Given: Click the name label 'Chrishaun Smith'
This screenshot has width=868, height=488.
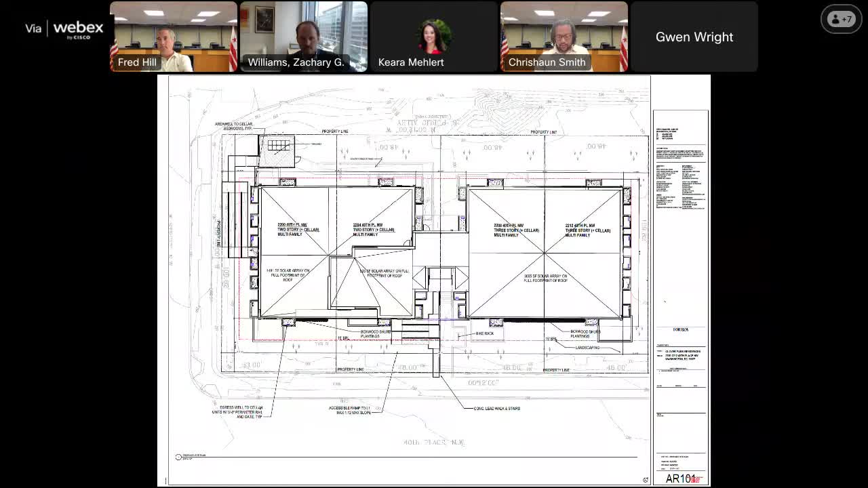Looking at the screenshot, I should coord(547,62).
